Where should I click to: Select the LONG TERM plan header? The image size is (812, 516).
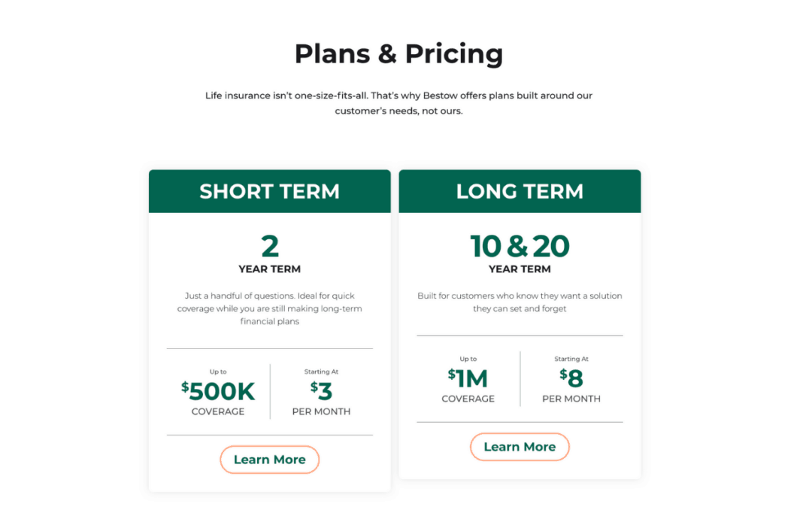(x=520, y=191)
